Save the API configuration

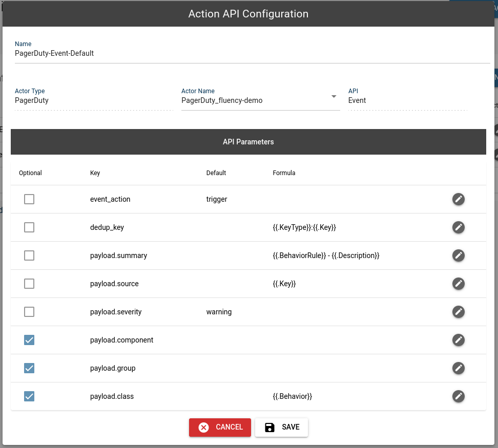281,428
